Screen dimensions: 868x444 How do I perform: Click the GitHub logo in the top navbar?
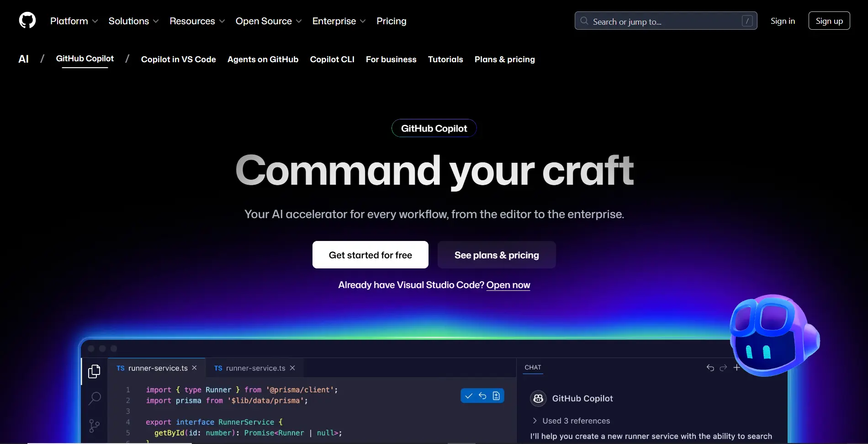click(x=27, y=20)
